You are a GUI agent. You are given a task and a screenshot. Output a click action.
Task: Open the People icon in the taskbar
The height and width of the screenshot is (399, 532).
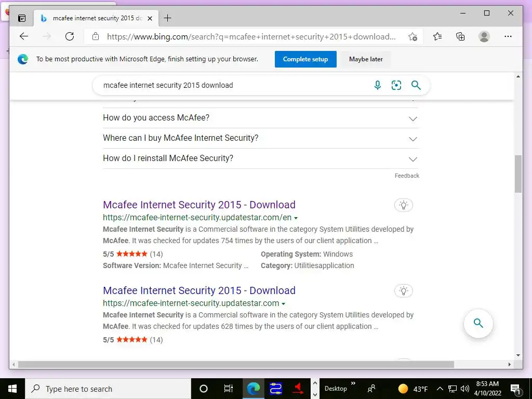pos(371,389)
